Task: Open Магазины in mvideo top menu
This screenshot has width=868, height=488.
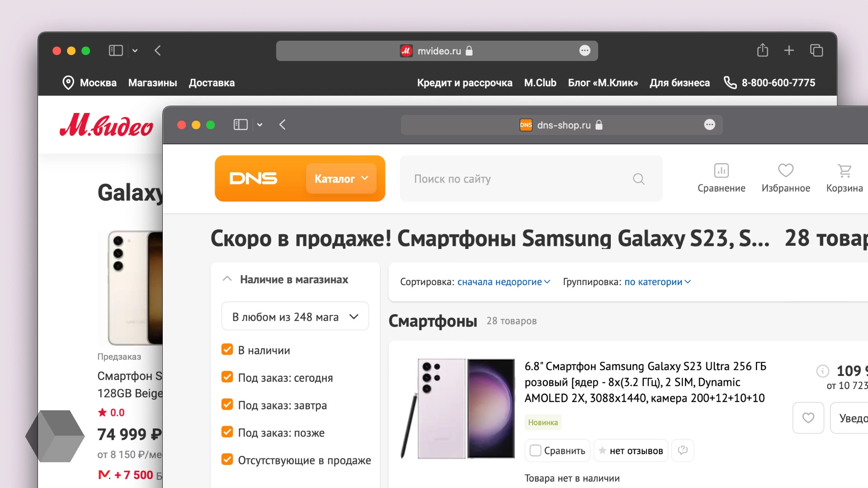Action: coord(152,83)
